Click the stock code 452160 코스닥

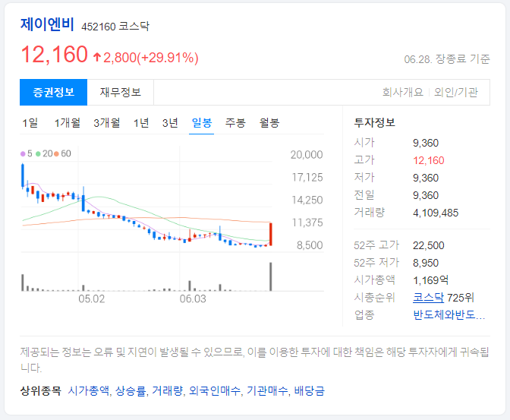115,27
